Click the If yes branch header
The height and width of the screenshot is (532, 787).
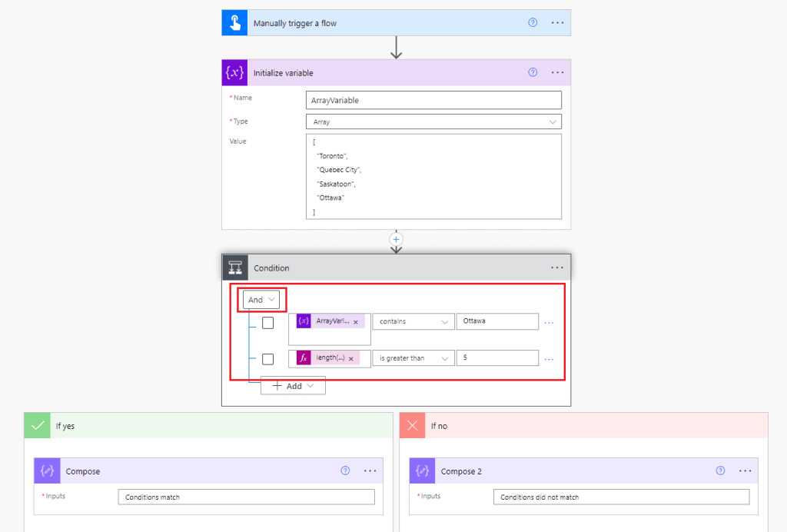coord(208,426)
